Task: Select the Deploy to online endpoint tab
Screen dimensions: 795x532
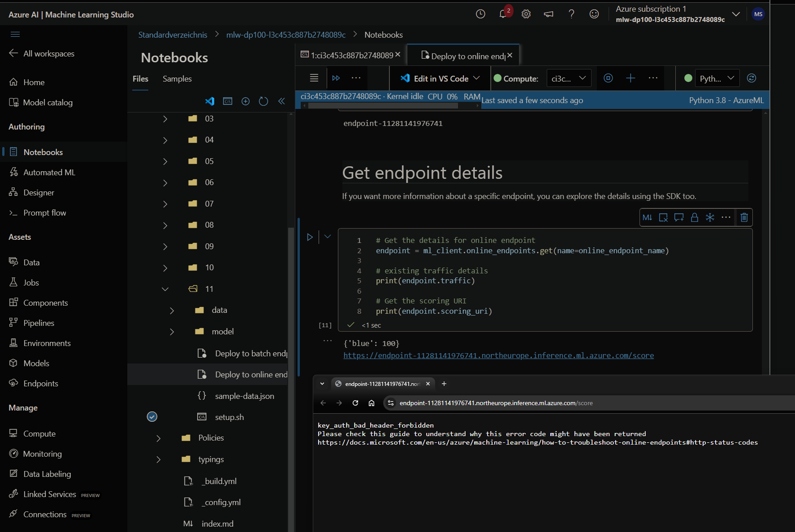Action: click(464, 56)
